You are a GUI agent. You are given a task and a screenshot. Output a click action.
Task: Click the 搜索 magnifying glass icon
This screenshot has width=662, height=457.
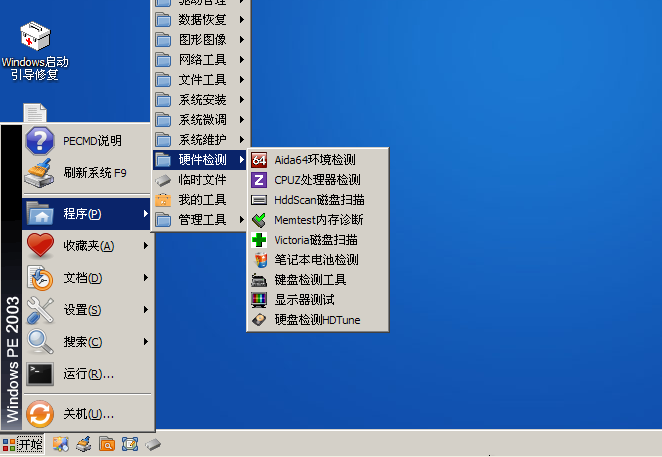tap(40, 342)
